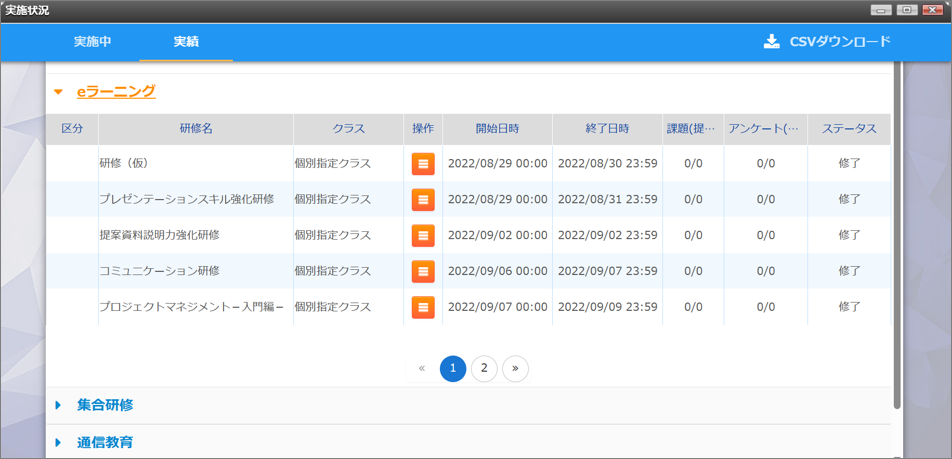Select the 実績 tab
The height and width of the screenshot is (459, 952).
[186, 42]
